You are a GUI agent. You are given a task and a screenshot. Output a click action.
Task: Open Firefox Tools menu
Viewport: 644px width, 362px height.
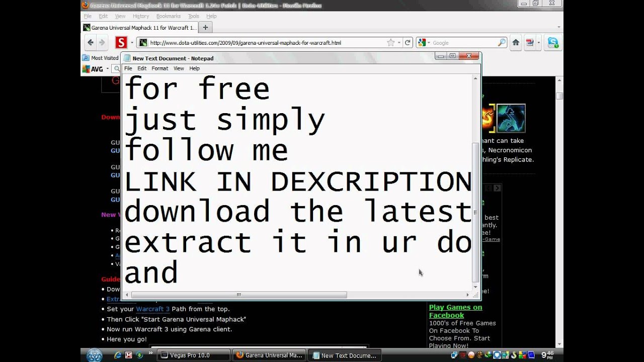coord(194,16)
